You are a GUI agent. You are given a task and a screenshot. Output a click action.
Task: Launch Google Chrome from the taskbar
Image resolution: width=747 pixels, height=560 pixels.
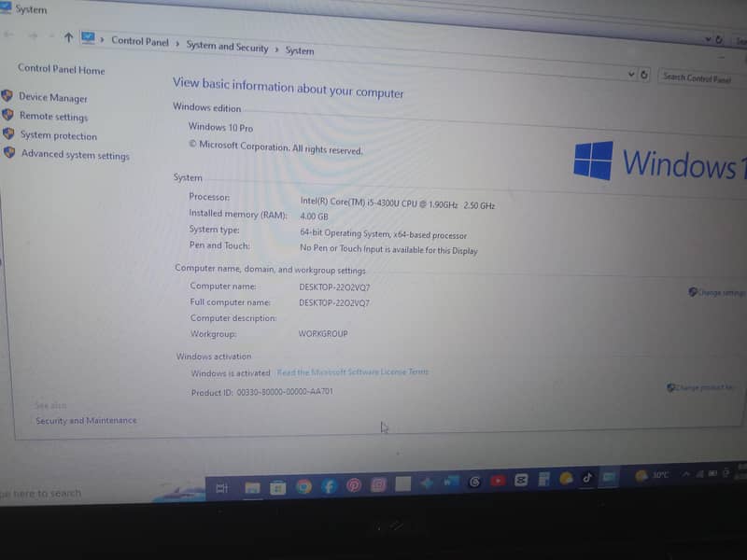pyautogui.click(x=303, y=486)
